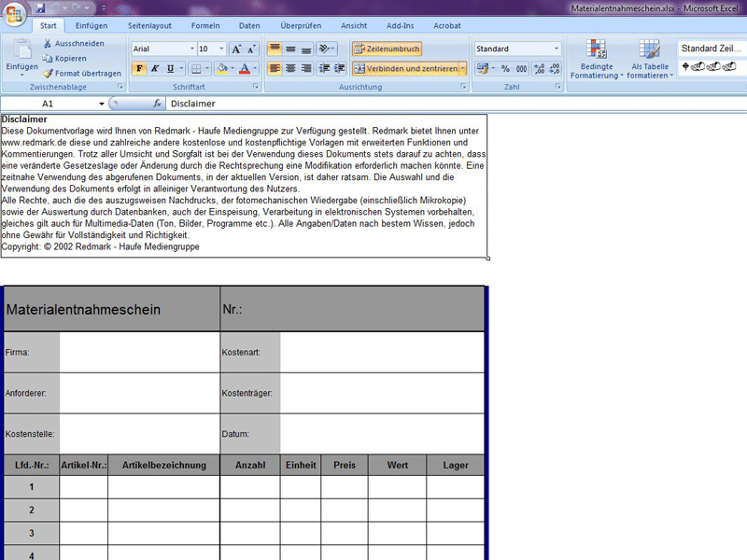
Task: Toggle left text alignment
Action: coord(275,68)
